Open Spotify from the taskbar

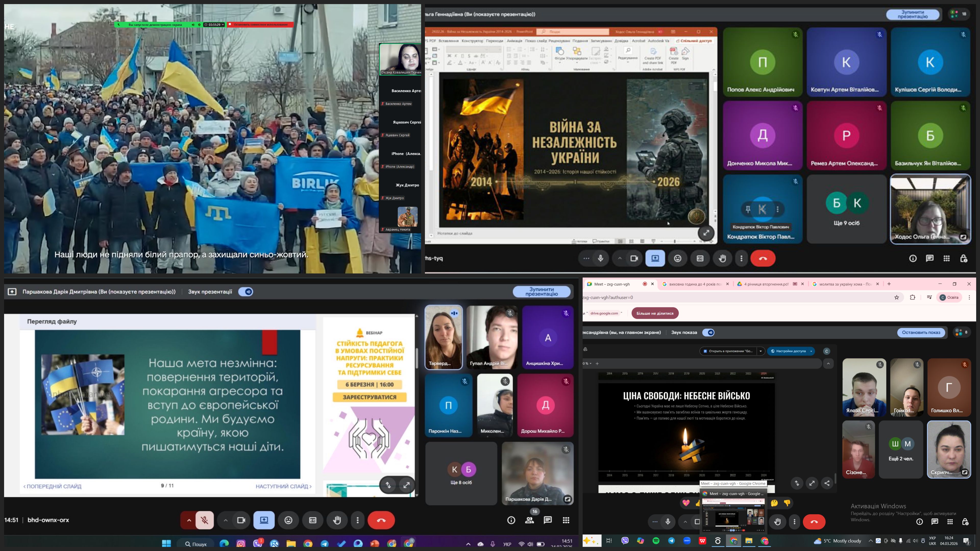[656, 541]
